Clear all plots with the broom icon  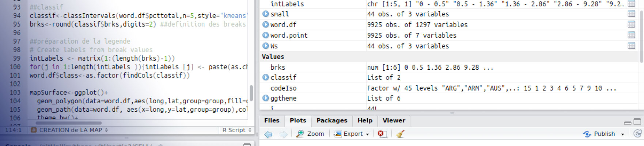tap(400, 134)
